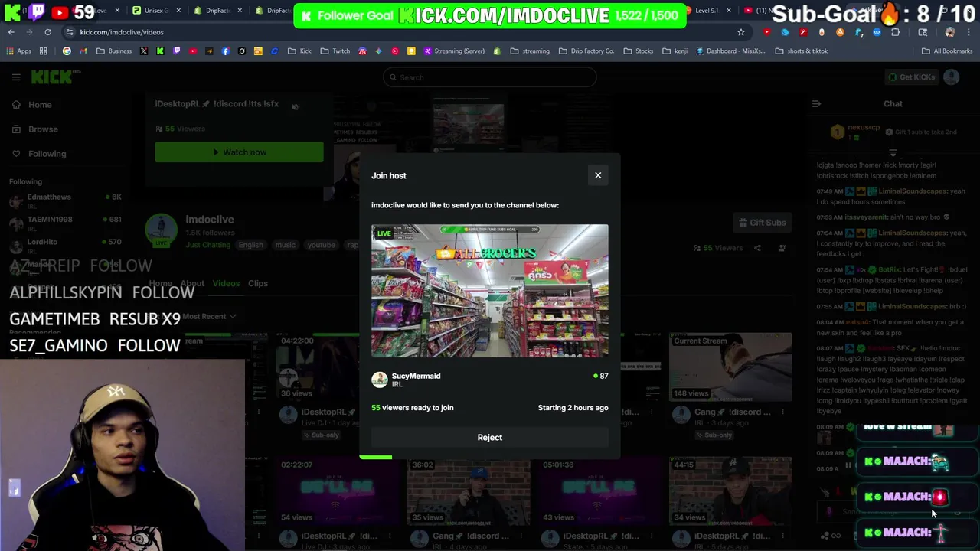Click icon right of channel share icon
The width and height of the screenshot is (980, 551).
(x=782, y=248)
